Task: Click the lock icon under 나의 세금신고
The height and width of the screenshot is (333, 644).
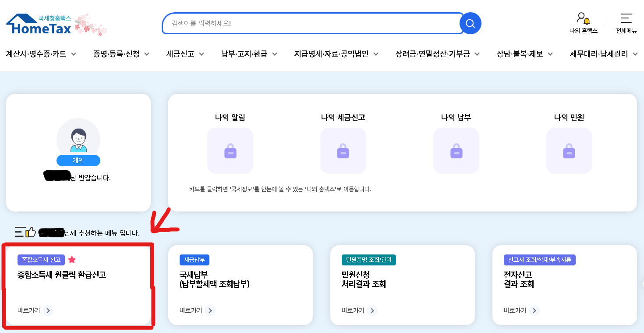Action: click(343, 150)
